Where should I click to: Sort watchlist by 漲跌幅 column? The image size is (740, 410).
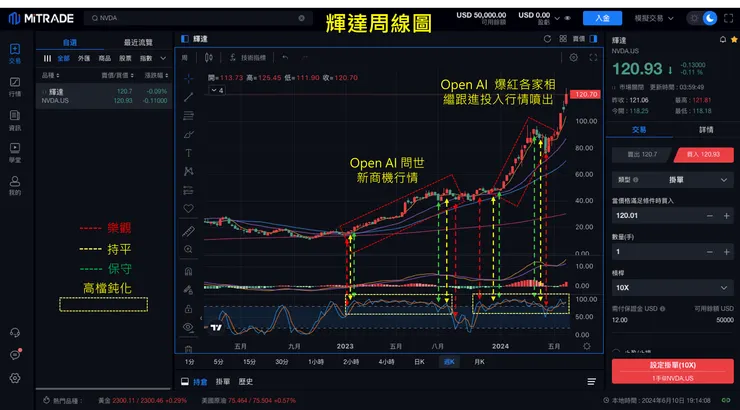pyautogui.click(x=156, y=75)
